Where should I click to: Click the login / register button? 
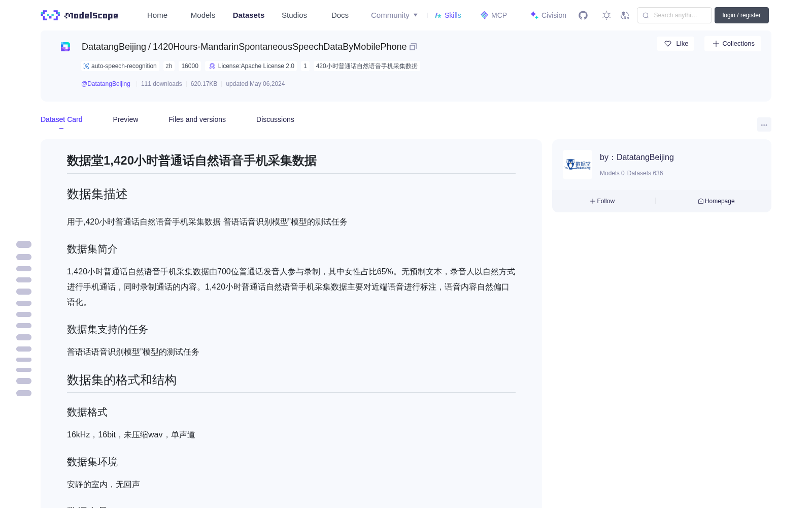[741, 15]
